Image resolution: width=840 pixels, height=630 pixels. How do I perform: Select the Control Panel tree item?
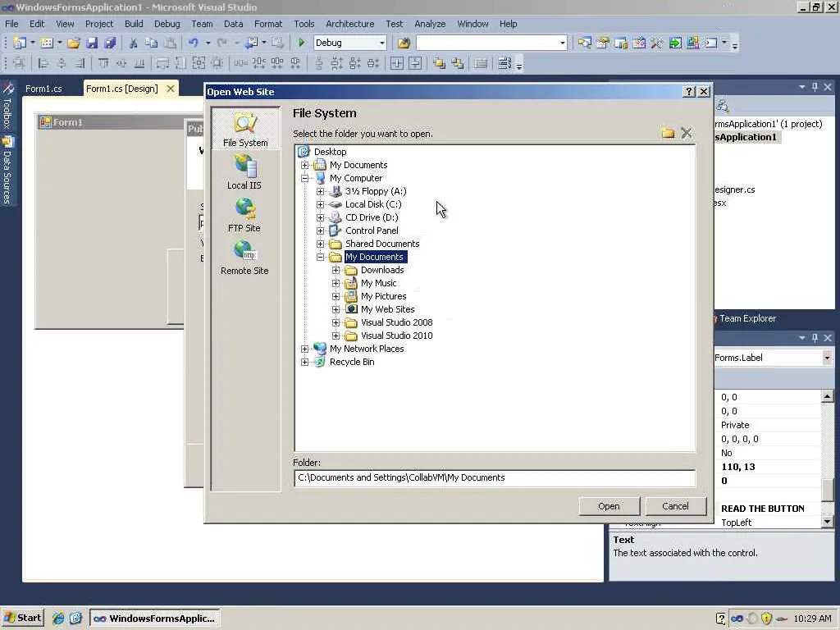(x=372, y=231)
